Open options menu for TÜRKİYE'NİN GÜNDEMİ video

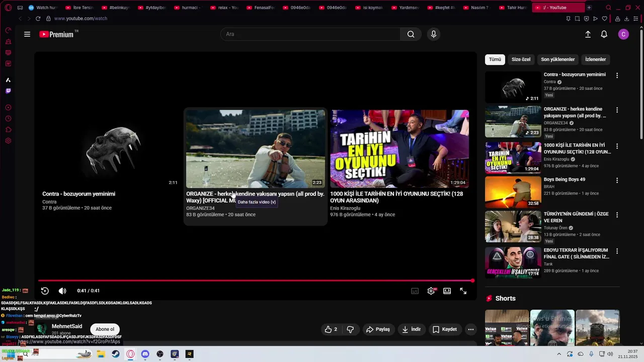617,215
